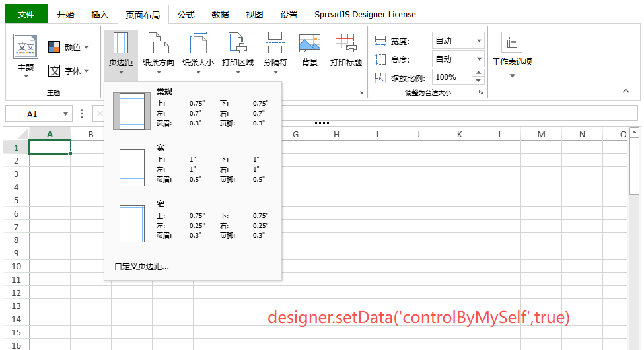Open 自定义页边距... custom margins
The height and width of the screenshot is (350, 644).
tap(141, 267)
